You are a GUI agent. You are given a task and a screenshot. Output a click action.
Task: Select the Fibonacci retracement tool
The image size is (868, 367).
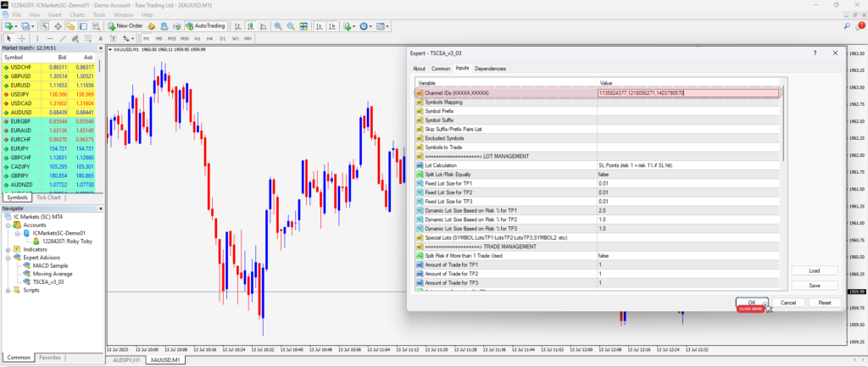(x=87, y=38)
